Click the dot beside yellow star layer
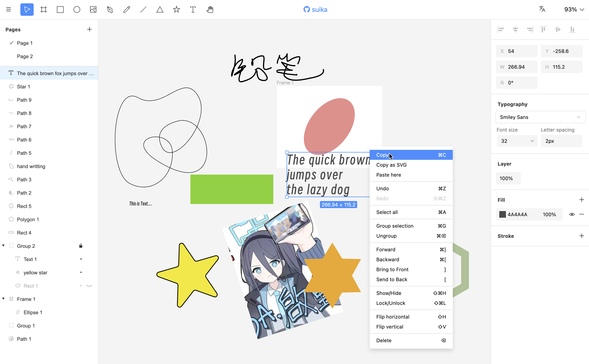 (x=81, y=272)
